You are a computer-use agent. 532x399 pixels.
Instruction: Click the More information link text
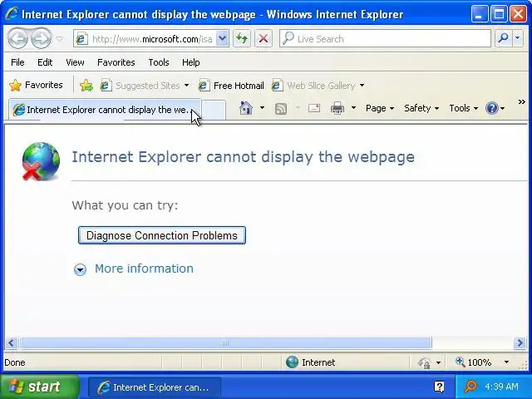pos(144,268)
